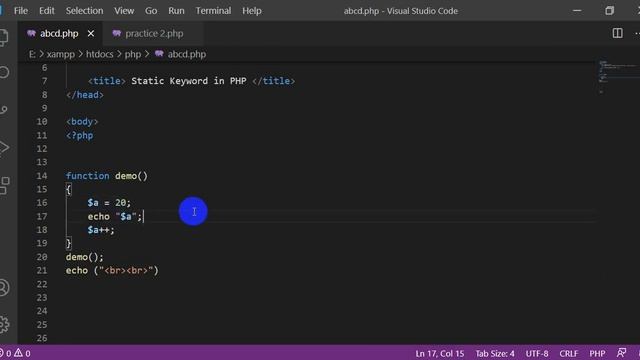
Task: Change language mode via PHP status item
Action: pyautogui.click(x=597, y=353)
